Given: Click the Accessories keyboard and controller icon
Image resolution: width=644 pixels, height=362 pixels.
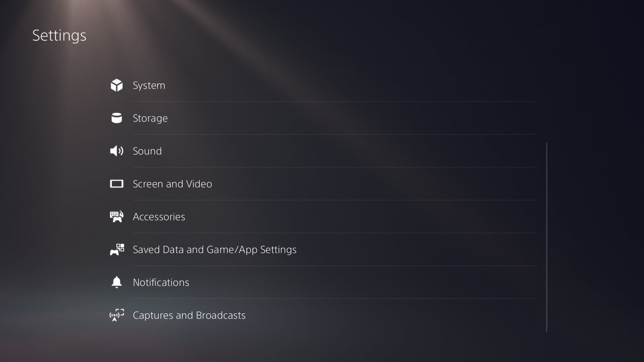Looking at the screenshot, I should pyautogui.click(x=117, y=216).
